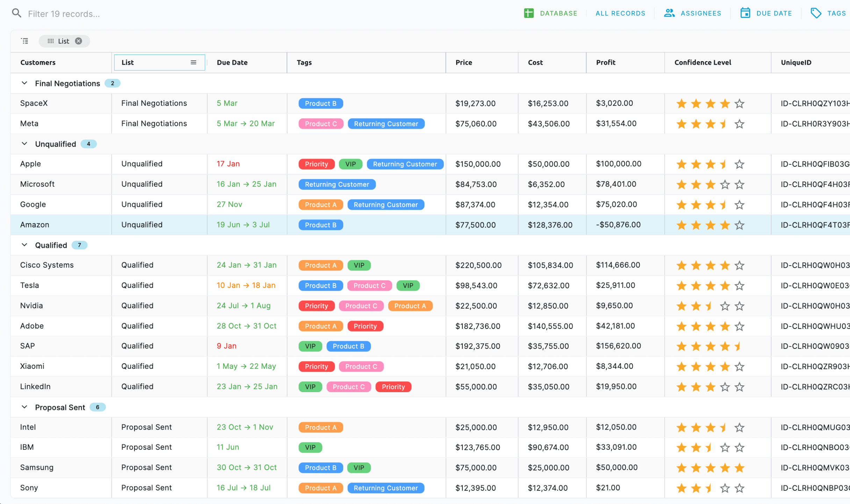Collapse the Unqualified group

(x=24, y=144)
